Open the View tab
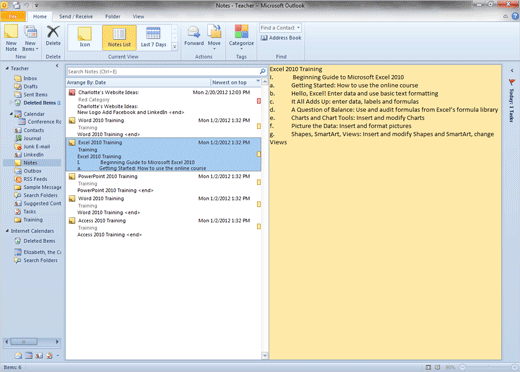The height and width of the screenshot is (372, 520). point(138,16)
